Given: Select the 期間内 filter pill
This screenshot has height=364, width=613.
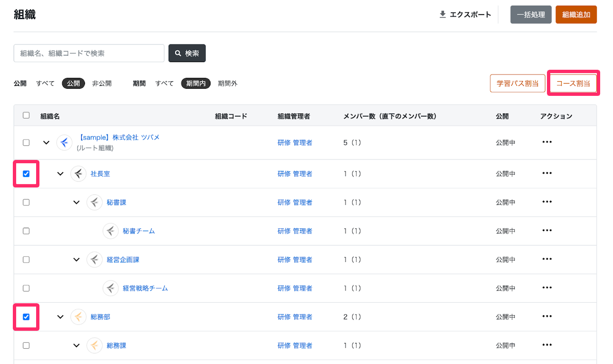Looking at the screenshot, I should [196, 84].
